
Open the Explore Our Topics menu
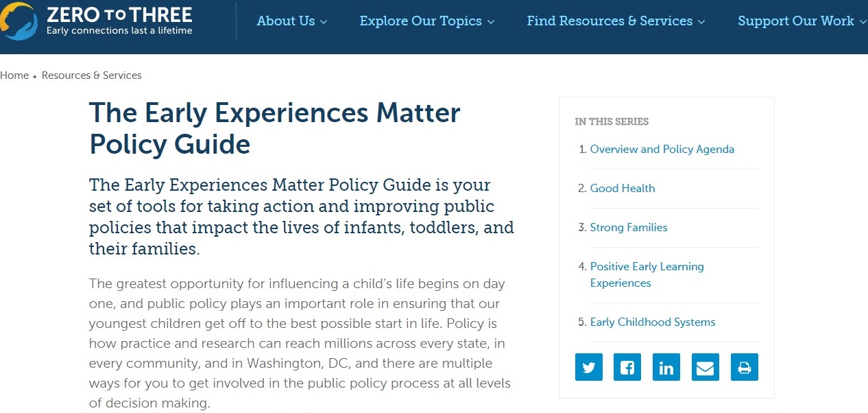(420, 21)
